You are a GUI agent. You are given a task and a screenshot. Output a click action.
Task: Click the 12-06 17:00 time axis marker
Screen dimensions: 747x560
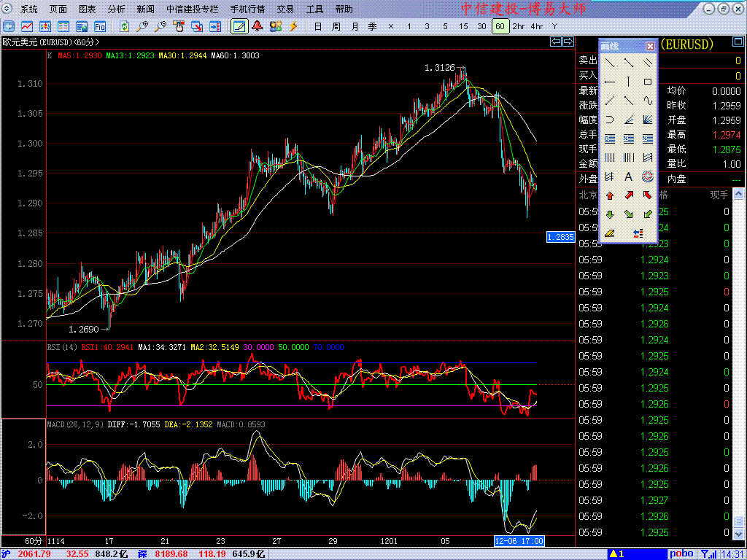[517, 541]
